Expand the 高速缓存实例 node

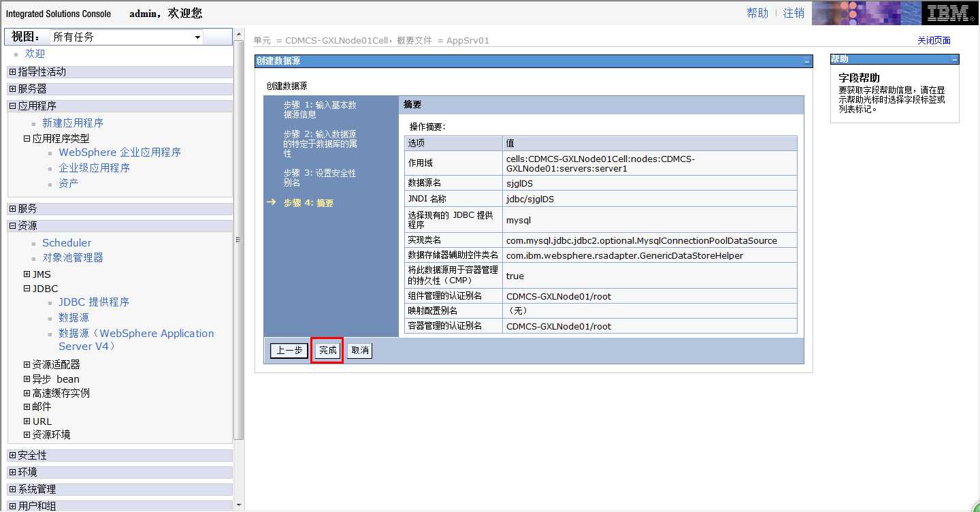coord(27,393)
